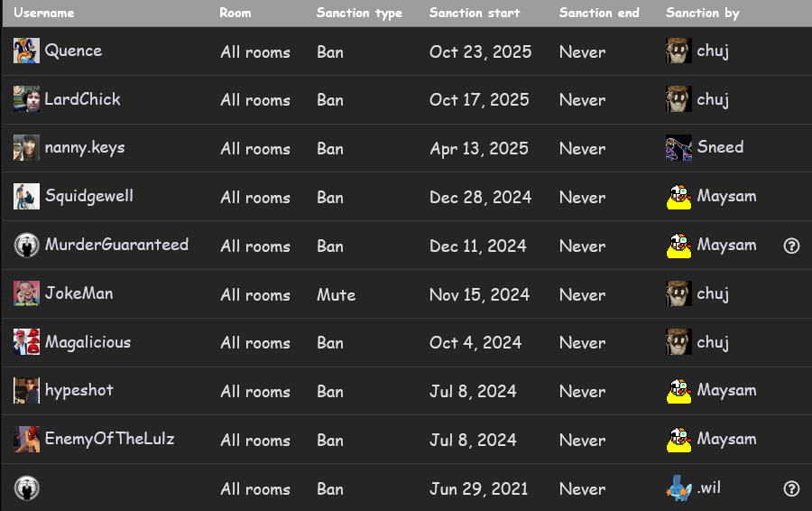The image size is (812, 511).
Task: Click JokeMan's avatar icon
Action: coord(26,293)
